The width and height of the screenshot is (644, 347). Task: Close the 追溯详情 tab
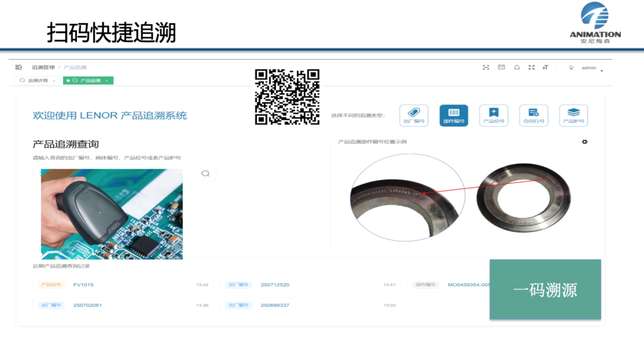coord(54,81)
